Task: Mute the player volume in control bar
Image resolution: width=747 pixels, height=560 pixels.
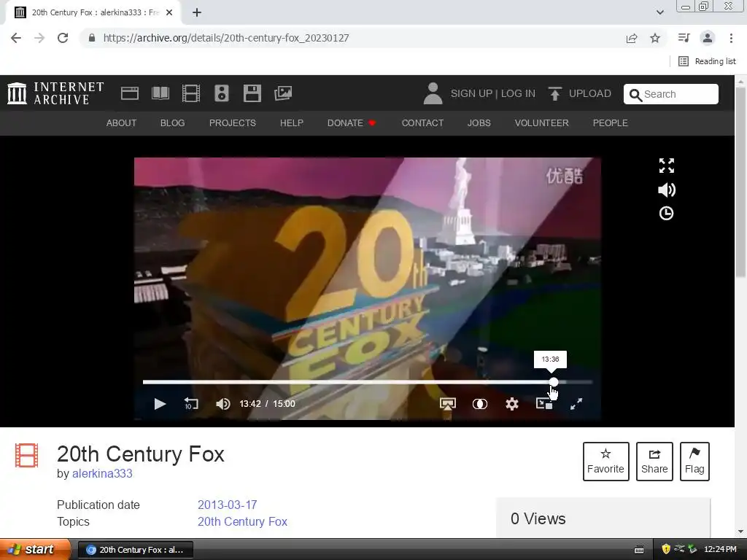Action: [223, 404]
